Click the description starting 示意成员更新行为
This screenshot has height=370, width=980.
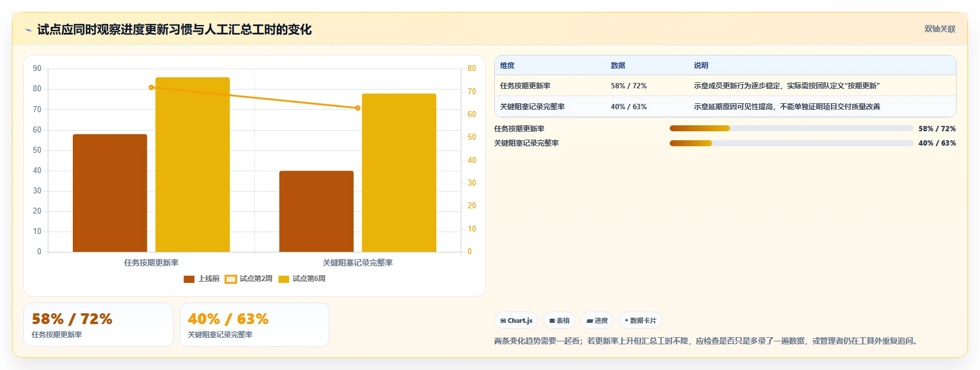coord(787,86)
